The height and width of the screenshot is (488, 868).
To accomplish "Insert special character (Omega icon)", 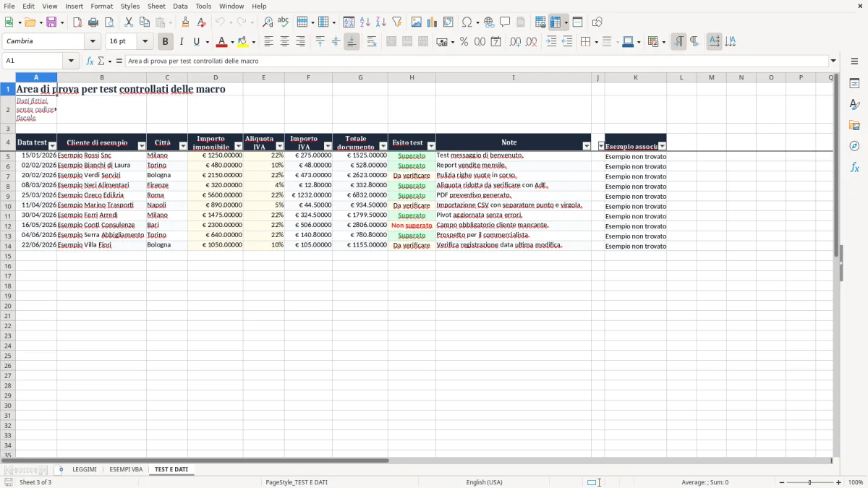I will pyautogui.click(x=467, y=22).
